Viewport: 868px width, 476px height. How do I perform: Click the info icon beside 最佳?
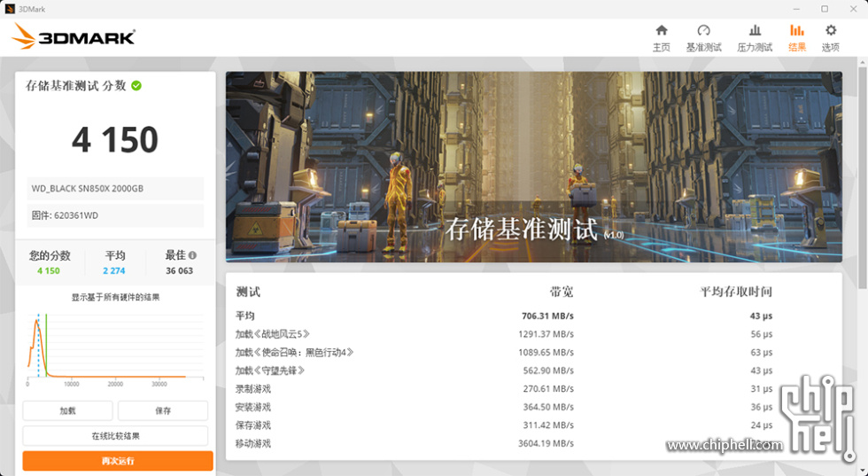192,255
